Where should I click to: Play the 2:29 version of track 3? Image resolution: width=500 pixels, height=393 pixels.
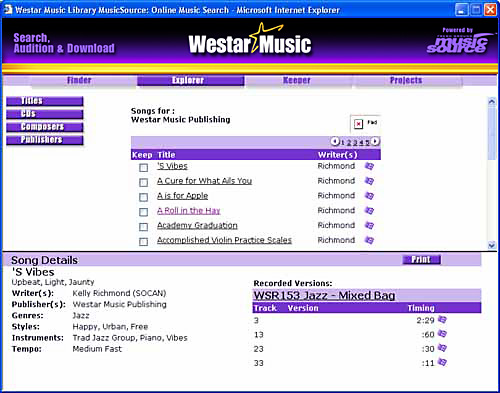coord(442,320)
